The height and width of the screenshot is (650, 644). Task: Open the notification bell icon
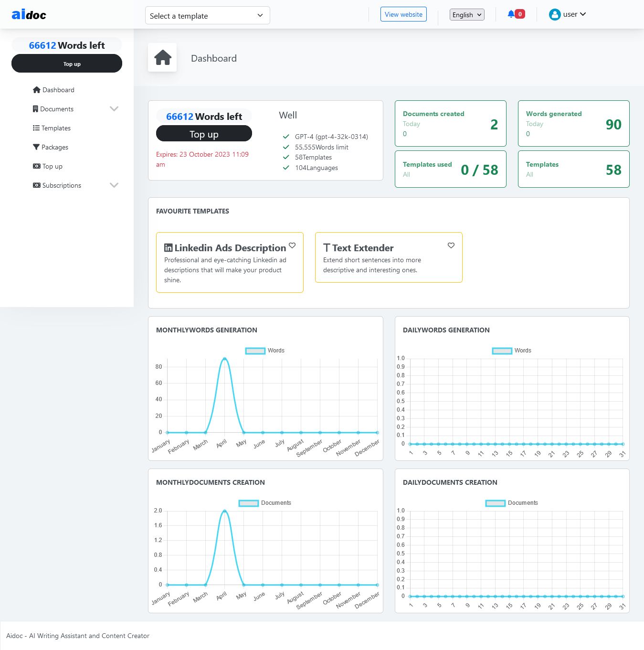[x=511, y=14]
